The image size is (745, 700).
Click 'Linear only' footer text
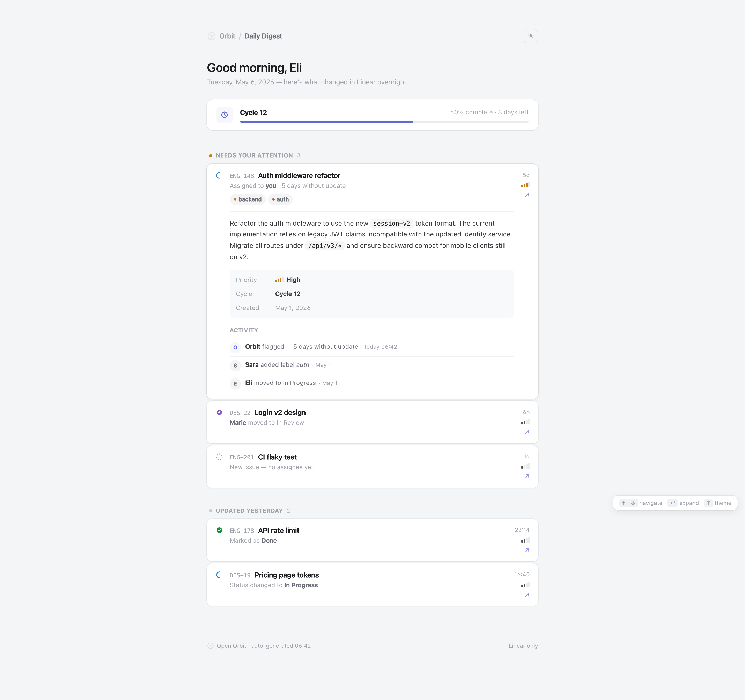523,646
